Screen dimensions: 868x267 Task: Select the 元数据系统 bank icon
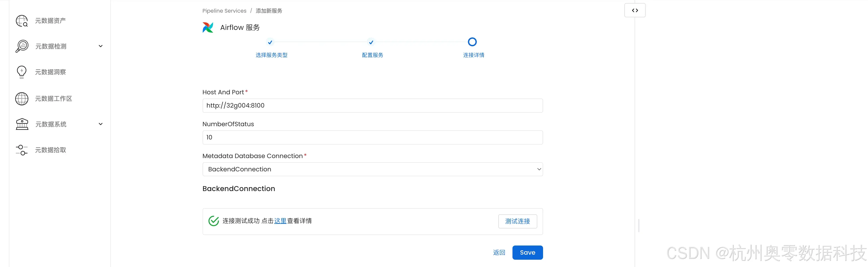click(22, 124)
